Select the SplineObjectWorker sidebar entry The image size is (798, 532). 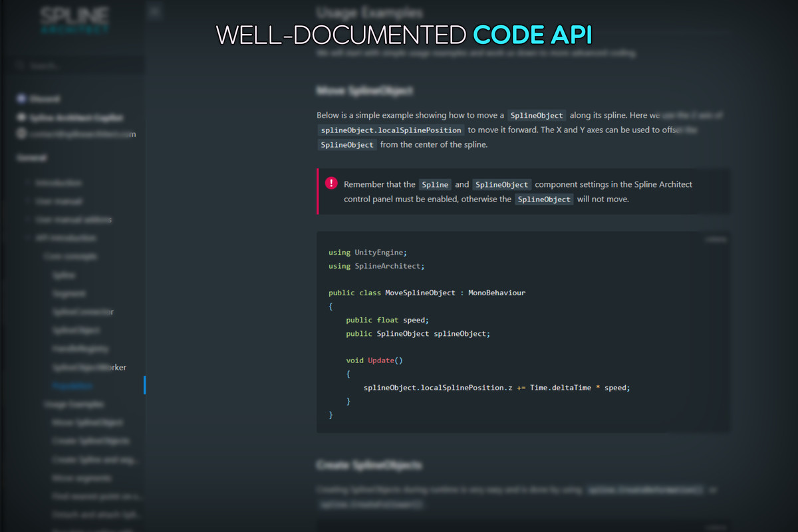89,367
